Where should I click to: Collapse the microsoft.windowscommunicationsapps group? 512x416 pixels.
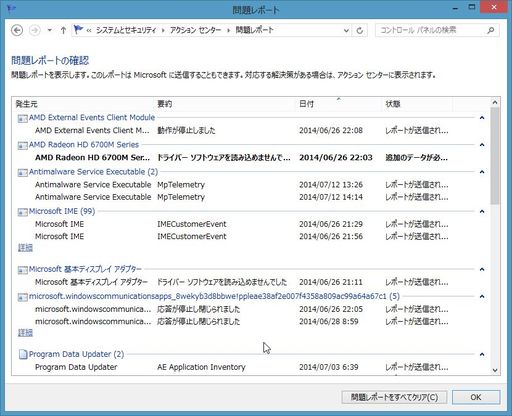pyautogui.click(x=482, y=296)
